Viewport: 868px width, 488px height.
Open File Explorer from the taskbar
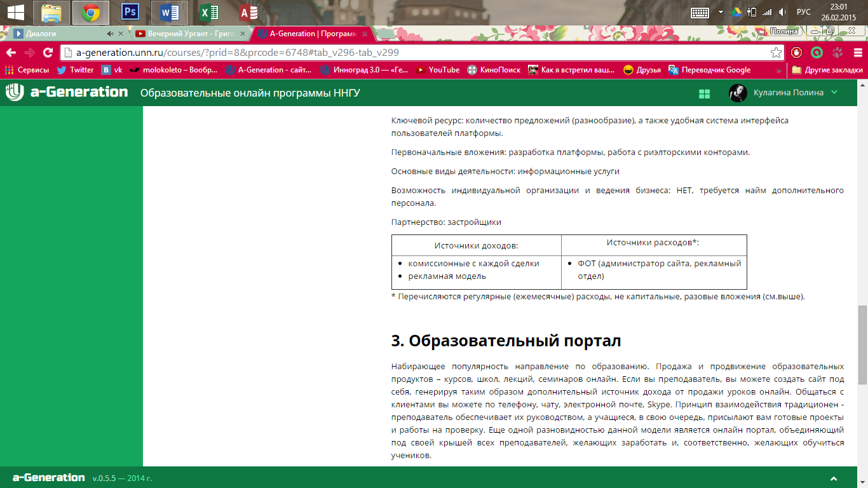click(x=51, y=12)
